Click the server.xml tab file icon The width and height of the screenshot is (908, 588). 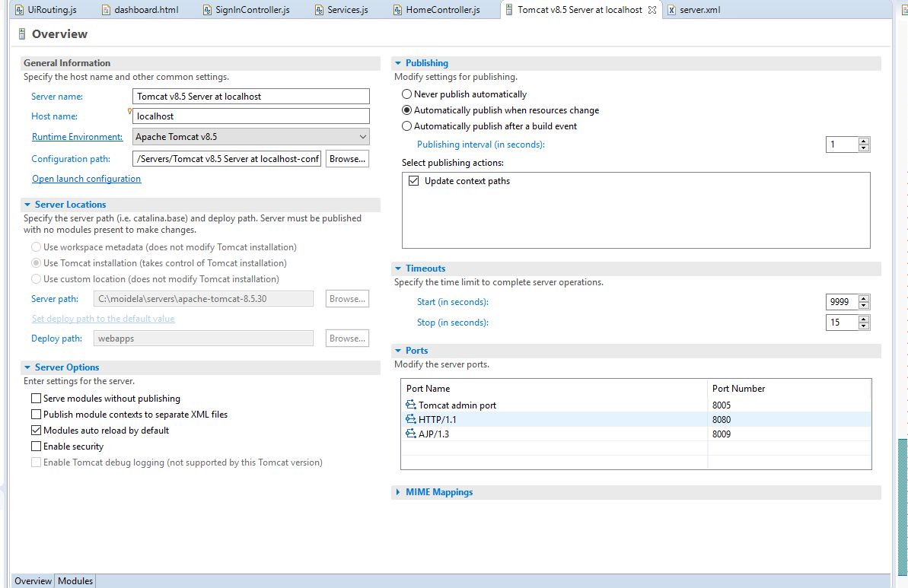(672, 10)
